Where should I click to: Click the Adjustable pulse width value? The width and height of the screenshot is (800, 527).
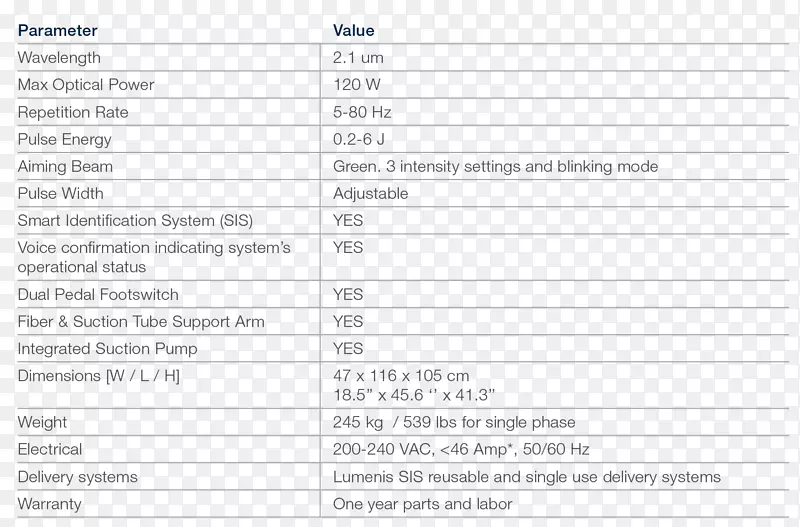click(370, 193)
